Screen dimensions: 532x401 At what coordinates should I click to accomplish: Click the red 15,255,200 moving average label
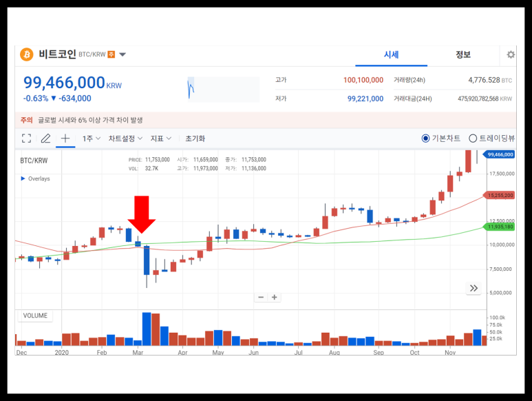pyautogui.click(x=499, y=195)
